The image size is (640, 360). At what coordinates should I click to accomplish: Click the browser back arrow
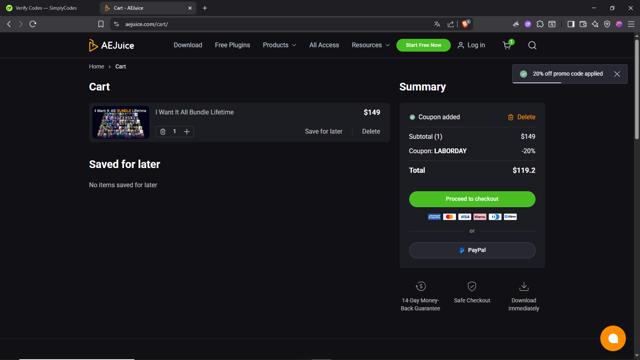click(x=9, y=24)
